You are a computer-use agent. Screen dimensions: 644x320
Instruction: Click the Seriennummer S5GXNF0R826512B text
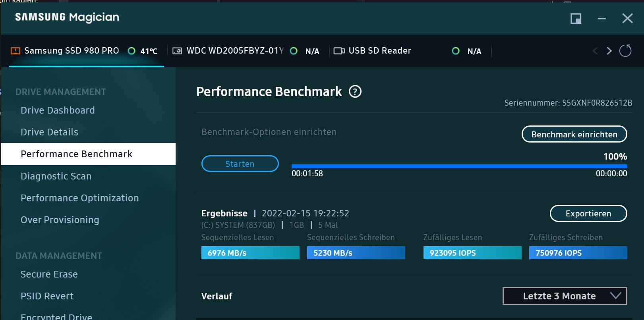(568, 103)
